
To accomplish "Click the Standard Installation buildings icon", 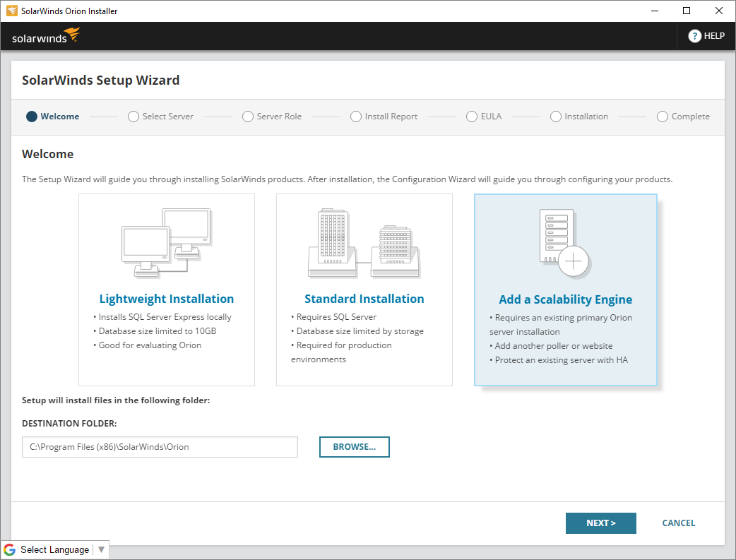I will 364,243.
